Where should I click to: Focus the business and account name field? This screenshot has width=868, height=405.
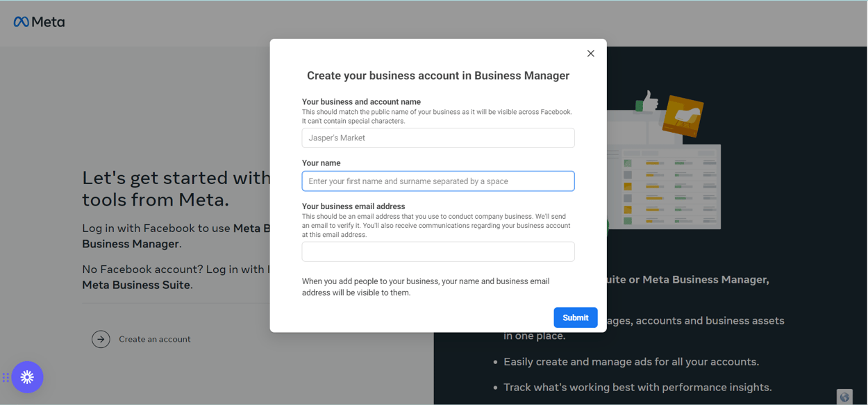[438, 138]
